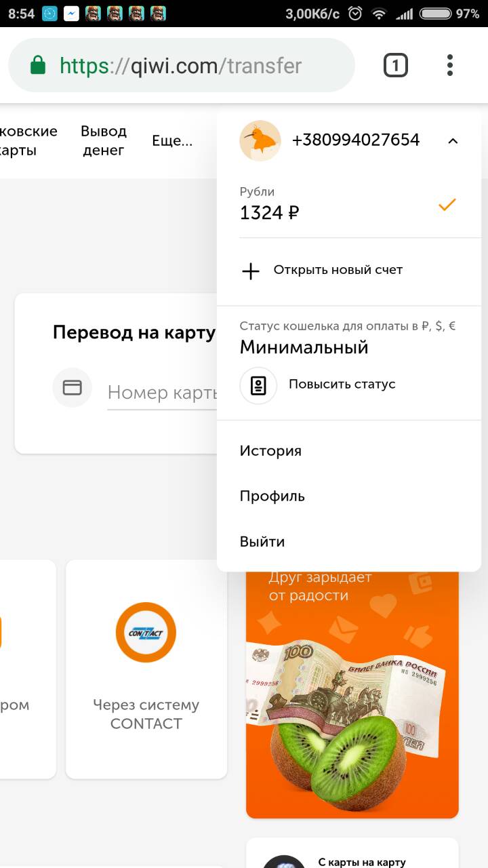
Task: Open История from the account menu
Action: point(270,451)
